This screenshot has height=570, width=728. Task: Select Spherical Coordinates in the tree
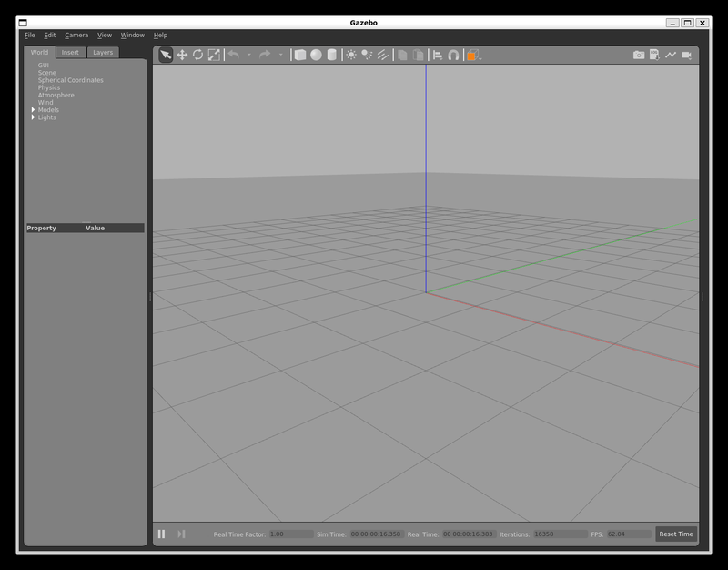coord(71,80)
